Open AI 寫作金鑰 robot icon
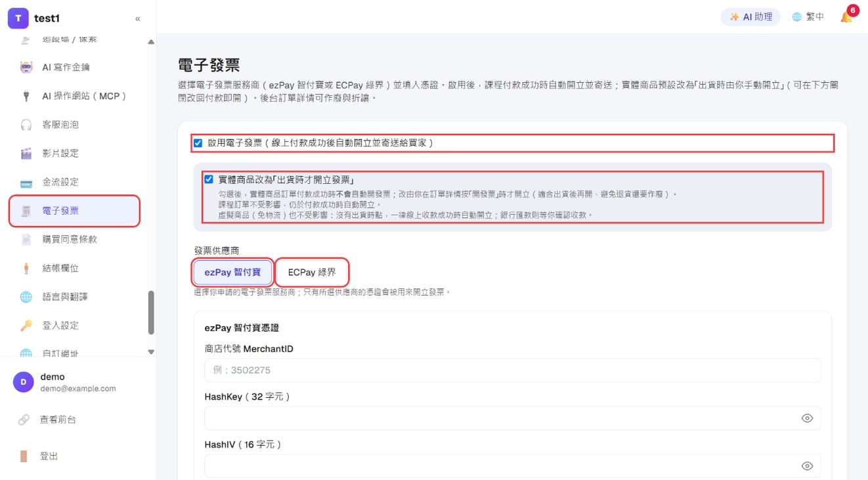Screen dimensions: 868x480 pyautogui.click(x=26, y=67)
